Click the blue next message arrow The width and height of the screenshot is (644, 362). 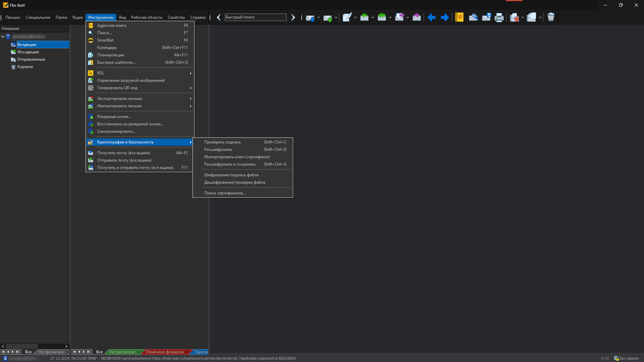coord(445,17)
